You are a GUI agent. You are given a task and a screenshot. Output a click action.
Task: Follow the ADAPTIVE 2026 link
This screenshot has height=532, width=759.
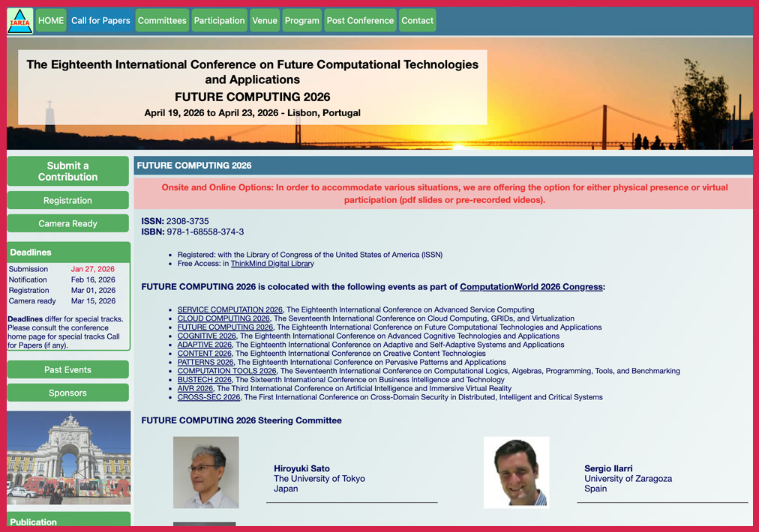(x=204, y=345)
